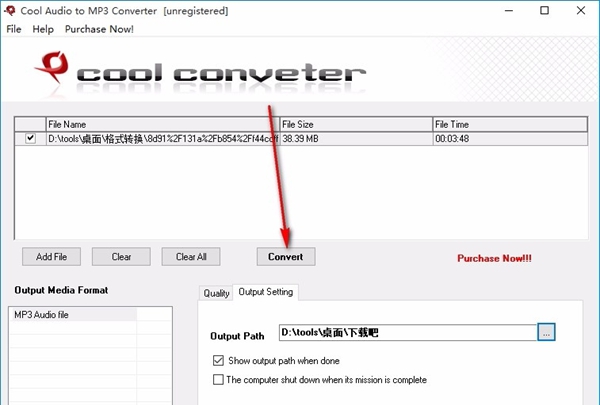Click the File Time column header
This screenshot has width=600, height=405.
click(x=510, y=124)
